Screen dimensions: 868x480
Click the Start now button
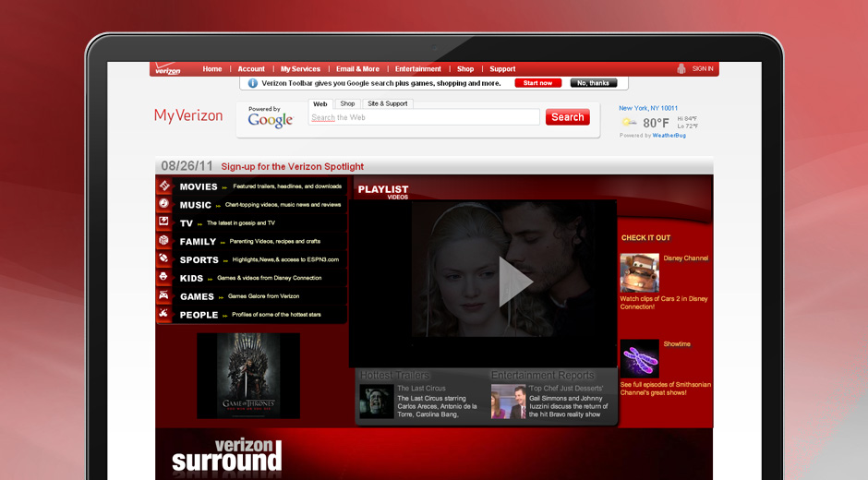coord(538,83)
